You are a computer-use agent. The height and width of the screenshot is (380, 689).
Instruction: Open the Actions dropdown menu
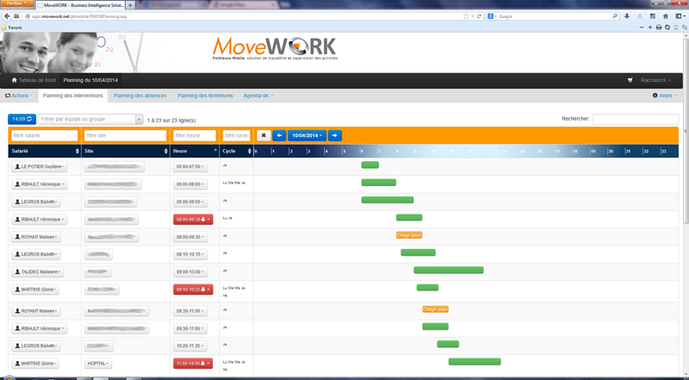click(18, 96)
